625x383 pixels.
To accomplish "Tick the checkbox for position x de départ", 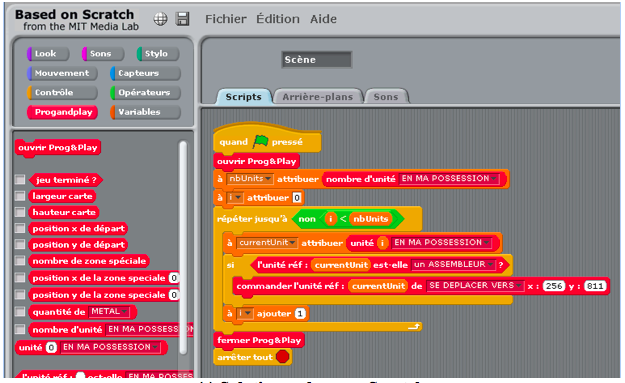I will coord(20,228).
